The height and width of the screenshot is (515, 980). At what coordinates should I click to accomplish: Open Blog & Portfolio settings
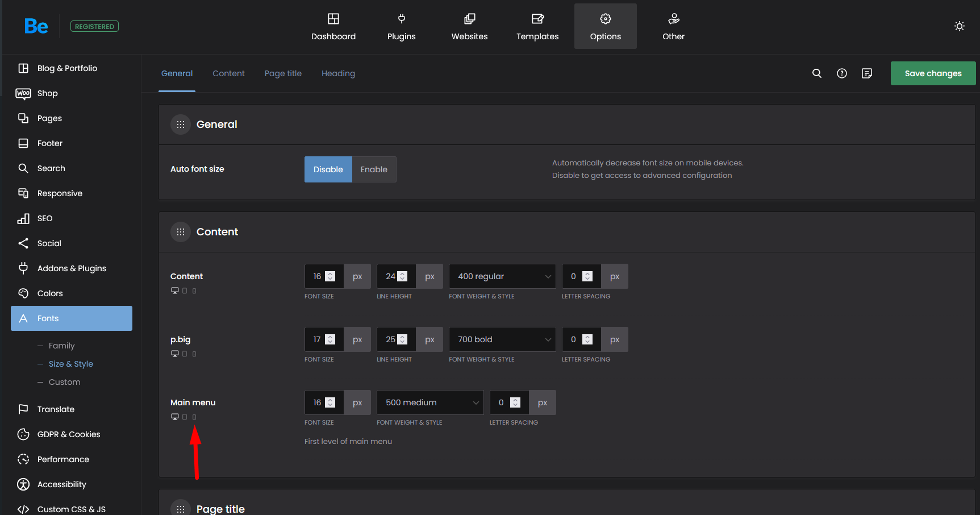tap(72, 68)
